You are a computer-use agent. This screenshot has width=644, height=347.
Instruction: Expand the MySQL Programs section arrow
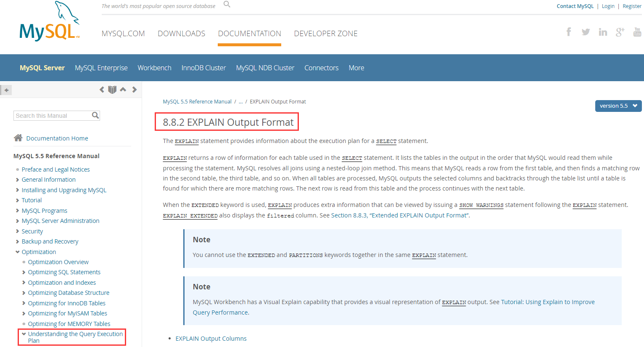(x=18, y=211)
